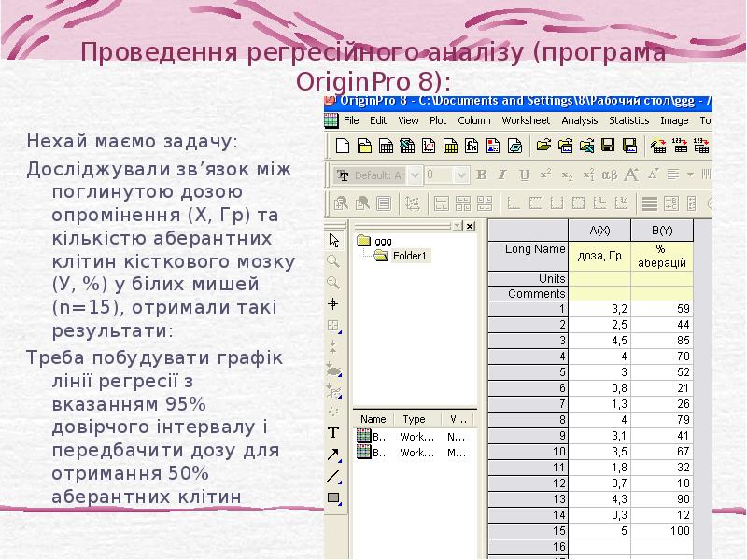Toggle Bold formatting

(x=481, y=175)
